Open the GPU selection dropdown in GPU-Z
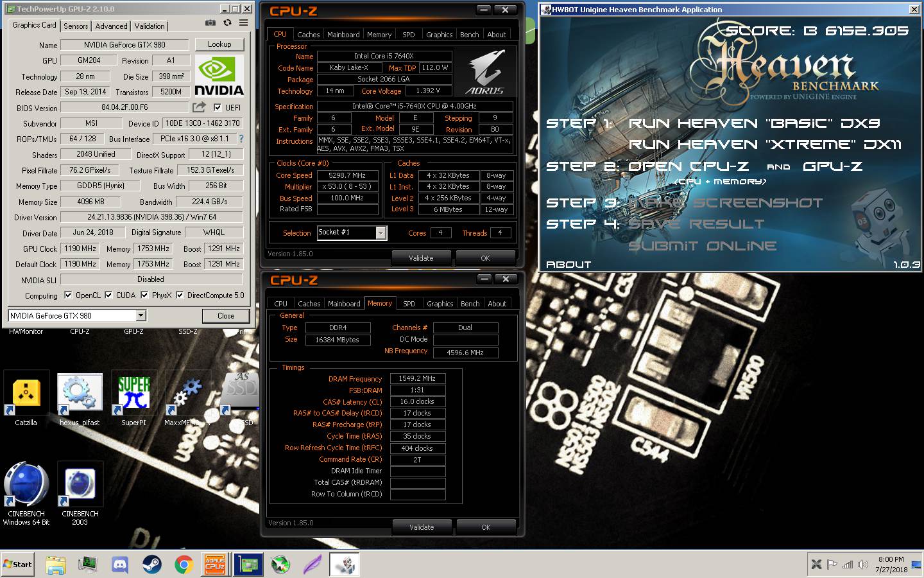 (141, 315)
